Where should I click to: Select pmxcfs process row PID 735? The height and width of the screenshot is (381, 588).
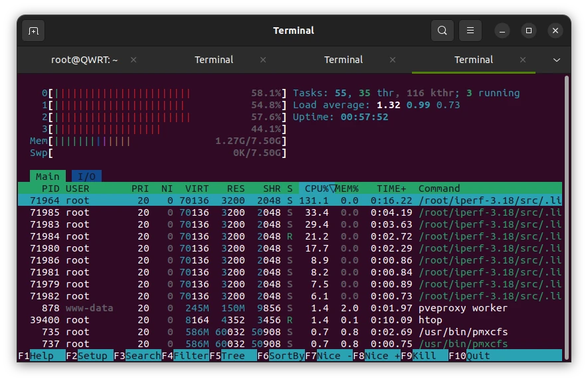[290, 333]
